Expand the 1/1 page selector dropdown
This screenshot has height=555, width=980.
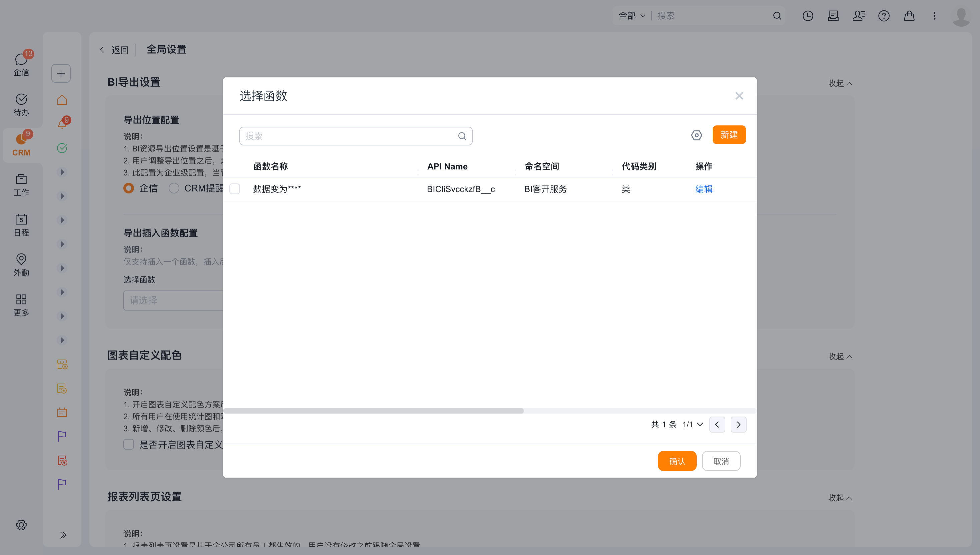tap(693, 424)
